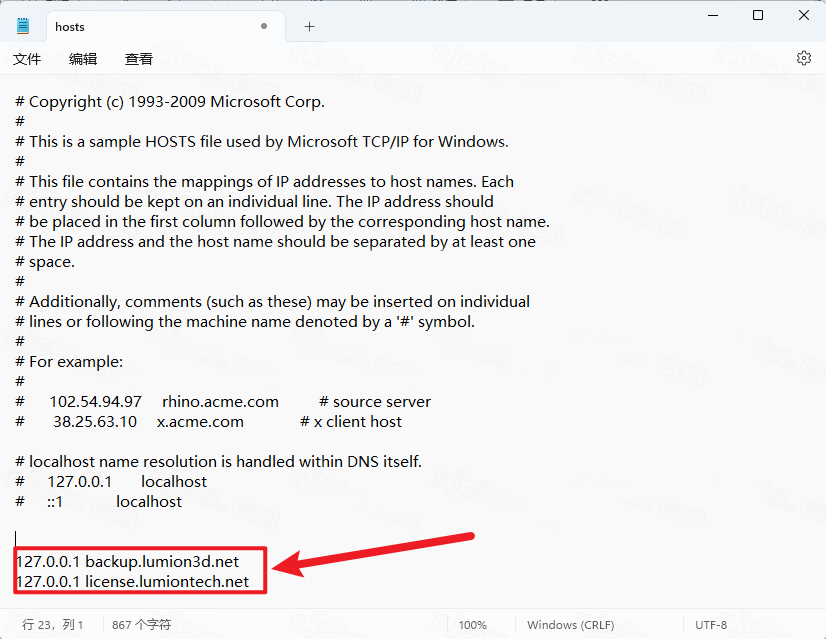Click the unsaved-changes dot on hosts tab
Screen dimensions: 826x639
264,26
